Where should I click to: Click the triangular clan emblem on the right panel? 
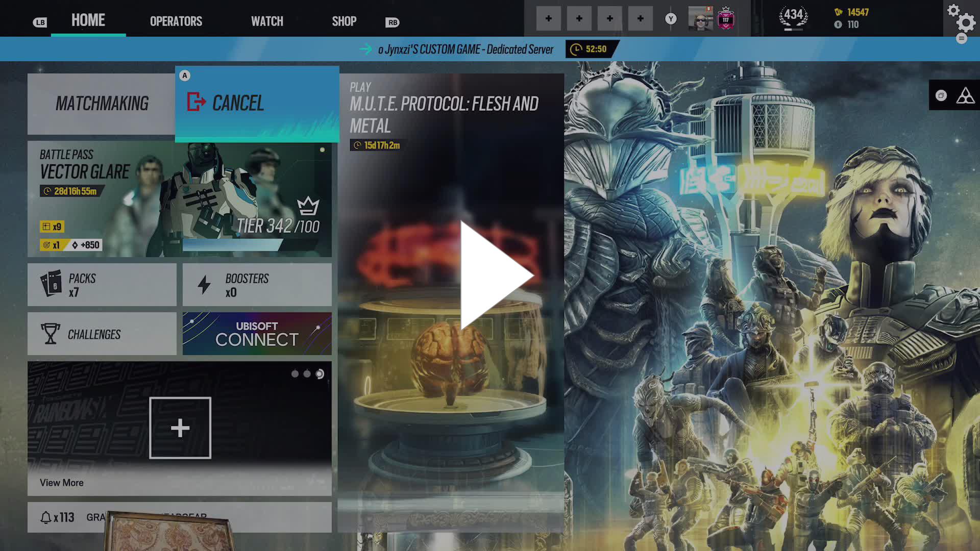tap(965, 95)
